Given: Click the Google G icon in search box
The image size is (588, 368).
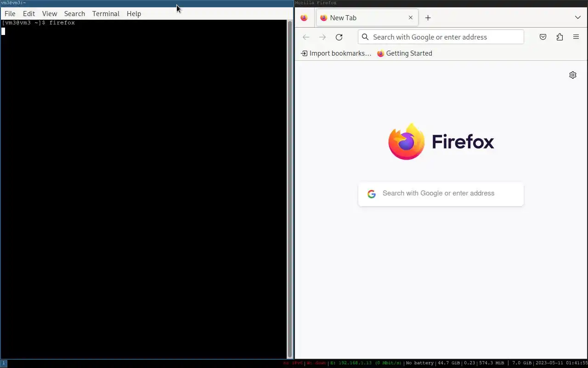Looking at the screenshot, I should (x=372, y=194).
